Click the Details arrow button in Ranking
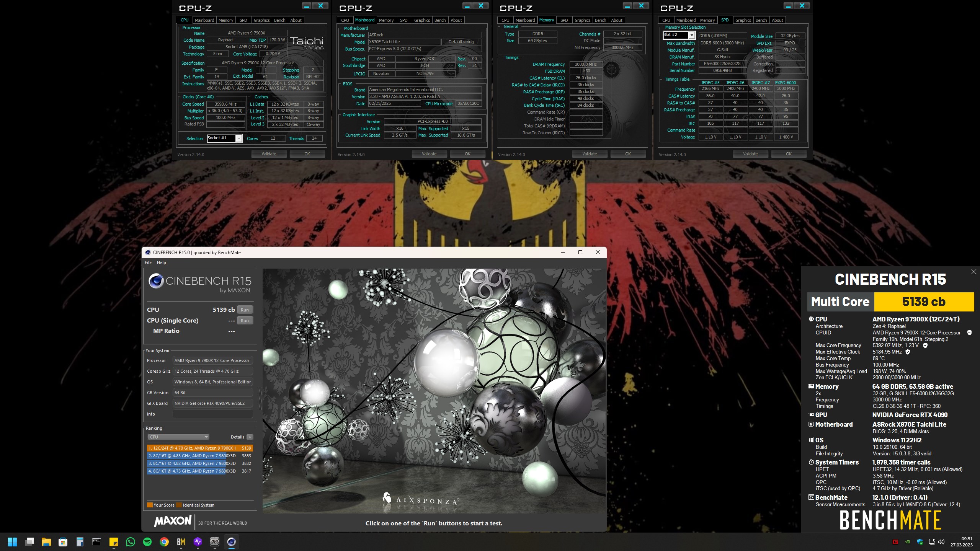Viewport: 980px width, 551px height. pyautogui.click(x=250, y=437)
